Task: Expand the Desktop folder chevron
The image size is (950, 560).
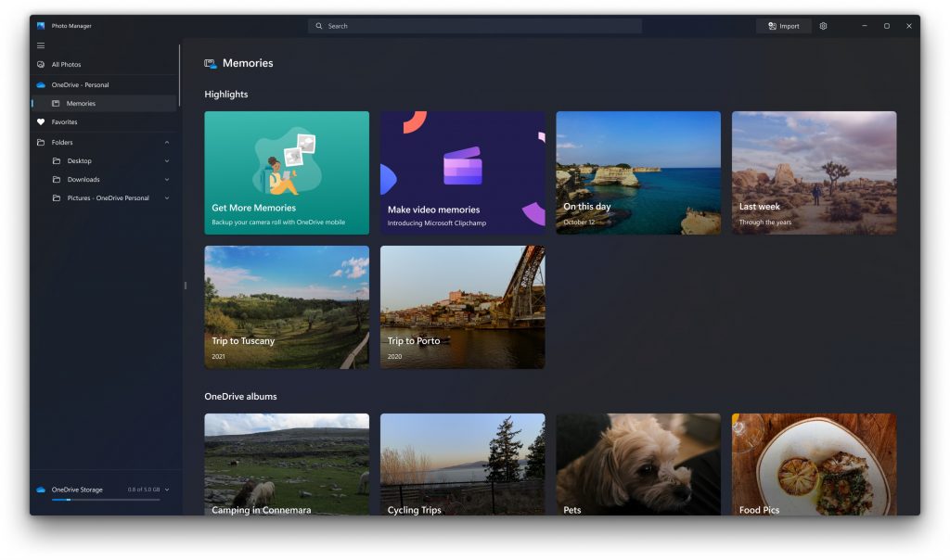Action: (x=167, y=160)
